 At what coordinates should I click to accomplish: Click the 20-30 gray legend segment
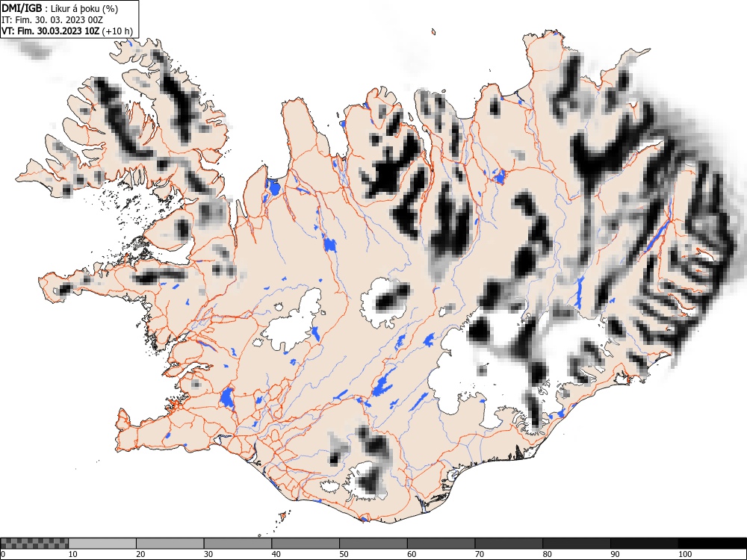pos(170,544)
